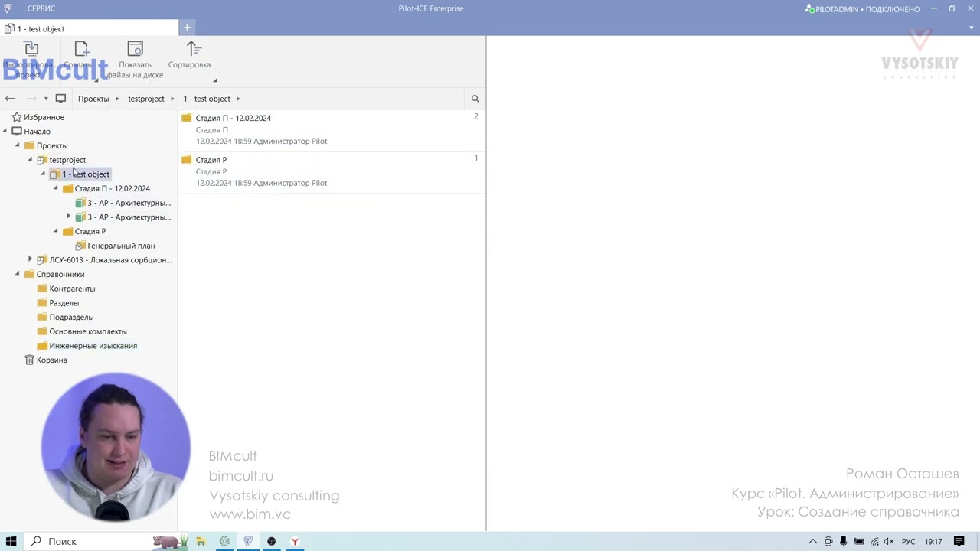Open search with the magnifier icon

click(475, 99)
